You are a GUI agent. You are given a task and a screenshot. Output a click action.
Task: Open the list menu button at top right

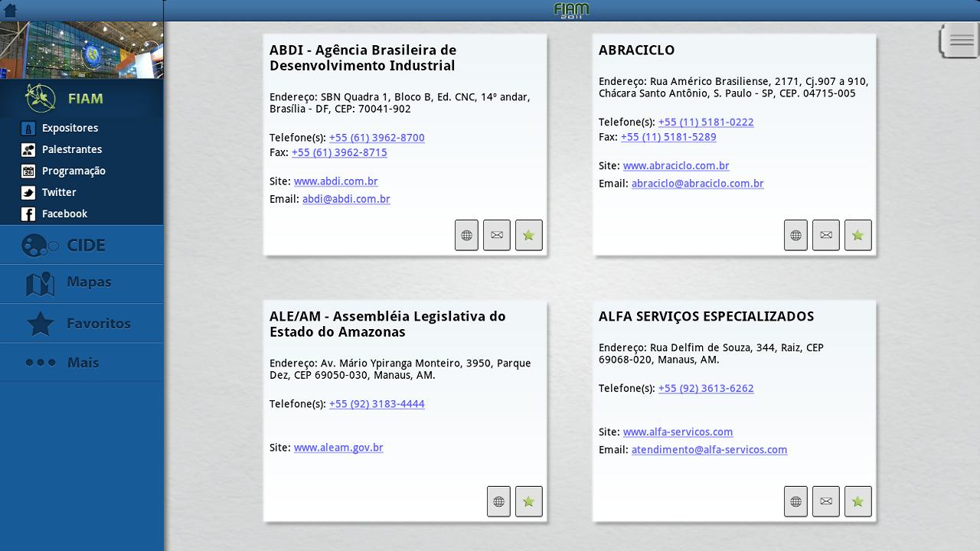pyautogui.click(x=960, y=41)
